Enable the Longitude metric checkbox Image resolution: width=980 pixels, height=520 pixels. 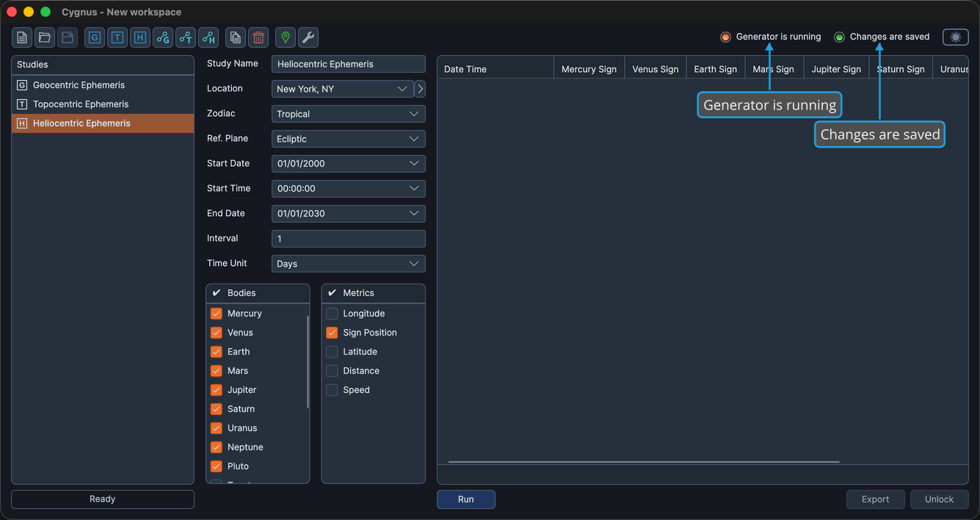pyautogui.click(x=332, y=314)
